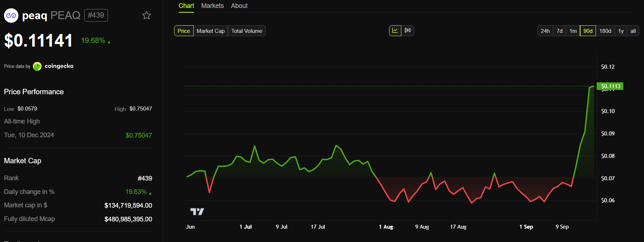Click the Fully diluted Mcap $480,985,395.00 value
The width and height of the screenshot is (644, 242).
(x=128, y=219)
